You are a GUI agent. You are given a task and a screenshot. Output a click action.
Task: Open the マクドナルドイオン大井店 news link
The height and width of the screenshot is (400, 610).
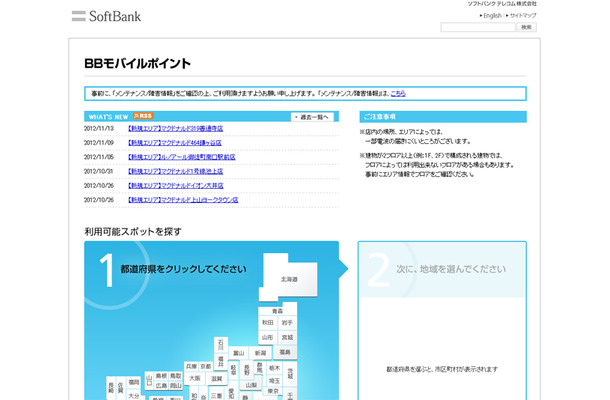click(176, 186)
